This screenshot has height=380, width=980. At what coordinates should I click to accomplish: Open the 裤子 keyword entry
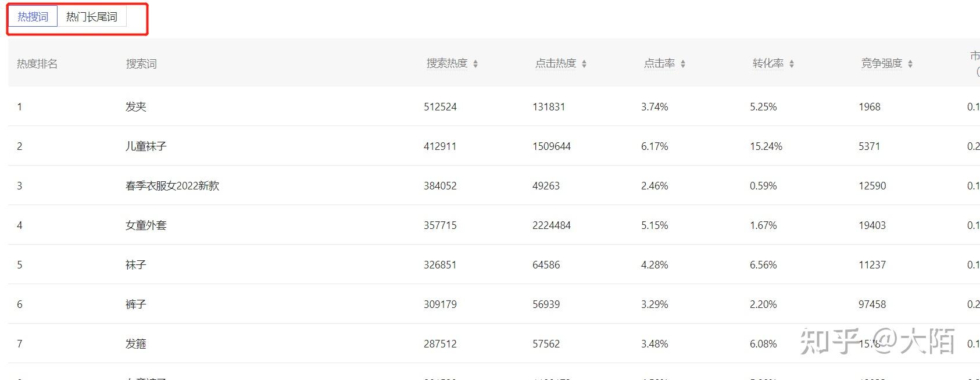(x=136, y=304)
